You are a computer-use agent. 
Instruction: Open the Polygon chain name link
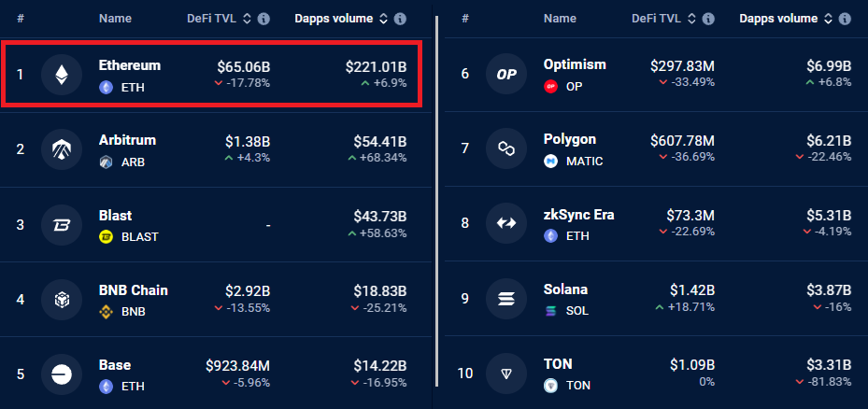click(x=570, y=139)
